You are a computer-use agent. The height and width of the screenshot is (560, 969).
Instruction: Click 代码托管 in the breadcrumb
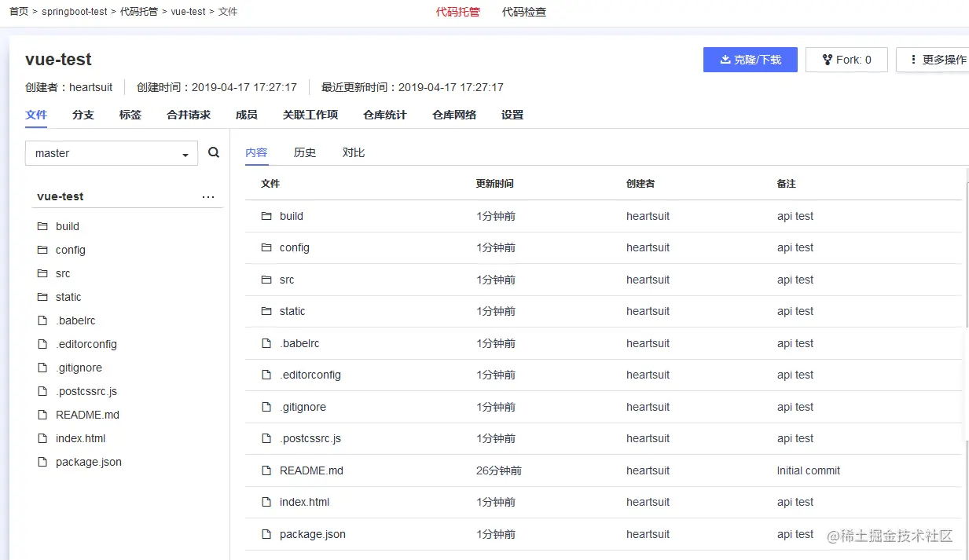tap(139, 12)
